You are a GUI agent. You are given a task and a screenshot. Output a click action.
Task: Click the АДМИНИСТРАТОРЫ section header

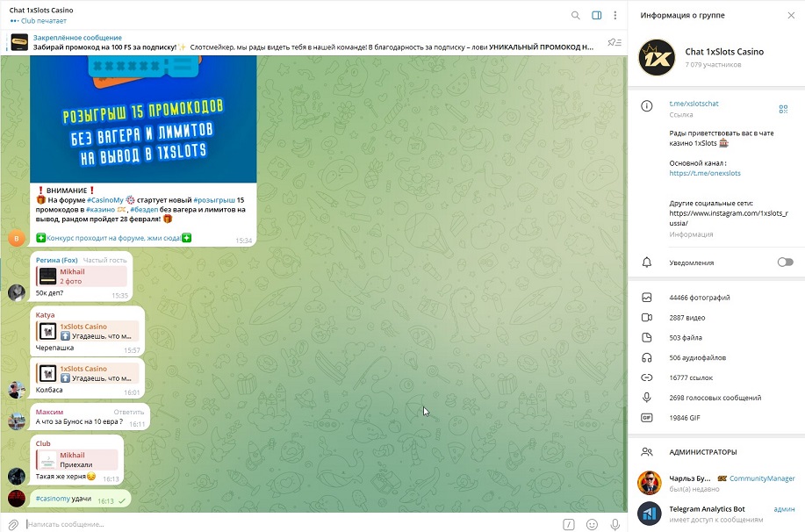(703, 452)
